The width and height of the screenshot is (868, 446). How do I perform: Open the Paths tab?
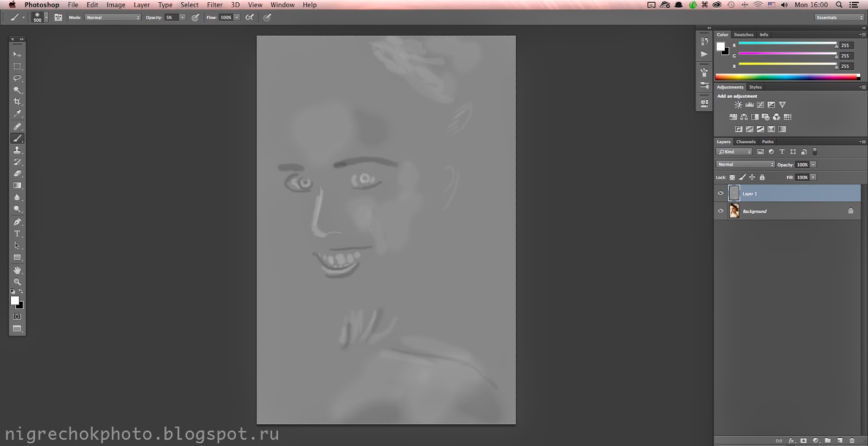click(768, 142)
